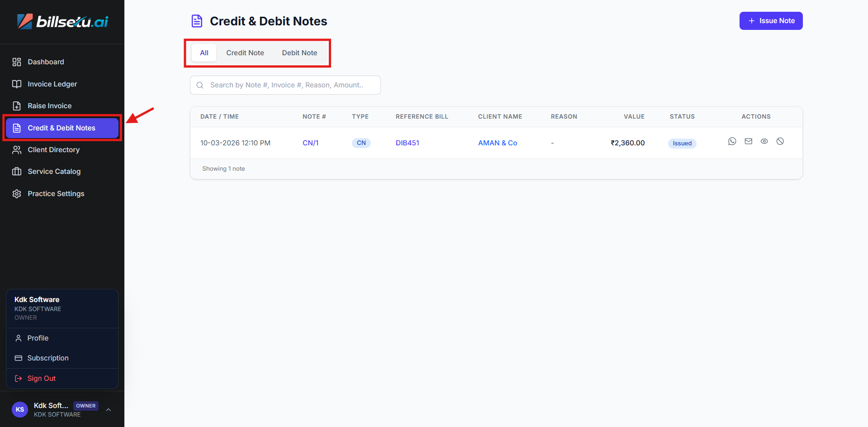Screen dimensions: 868x427
Task: Send note CN/1 via WhatsApp icon
Action: click(732, 141)
